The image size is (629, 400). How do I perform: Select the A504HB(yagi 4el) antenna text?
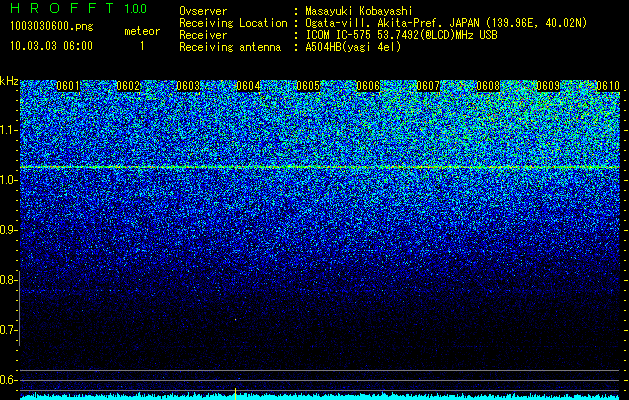tap(353, 47)
